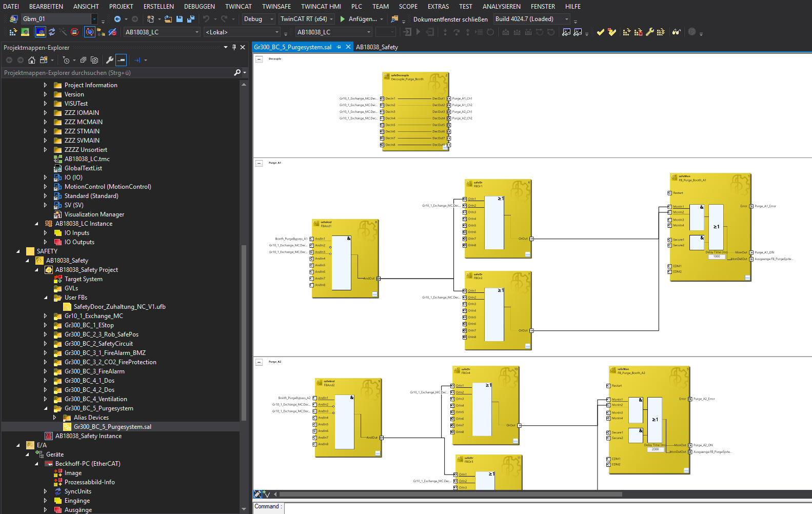The height and width of the screenshot is (514, 812).
Task: Toggle TwinCAT Config Mode icon
Action: pos(40,32)
